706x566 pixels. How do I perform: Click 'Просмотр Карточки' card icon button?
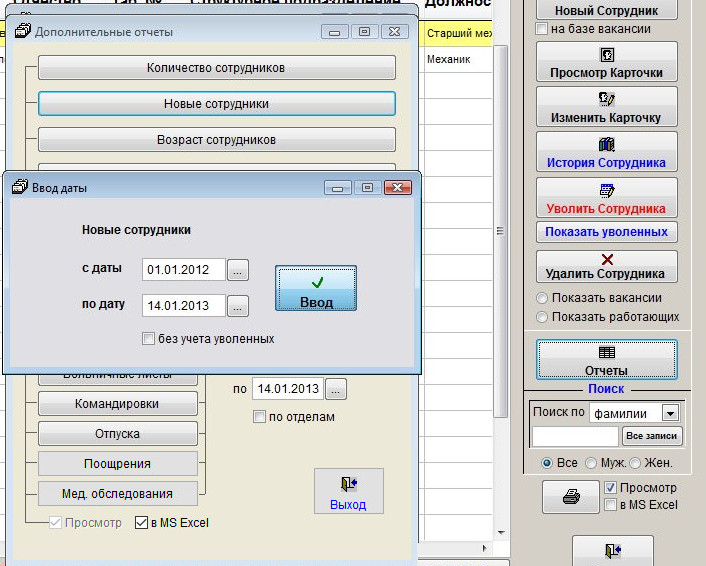coord(606,62)
